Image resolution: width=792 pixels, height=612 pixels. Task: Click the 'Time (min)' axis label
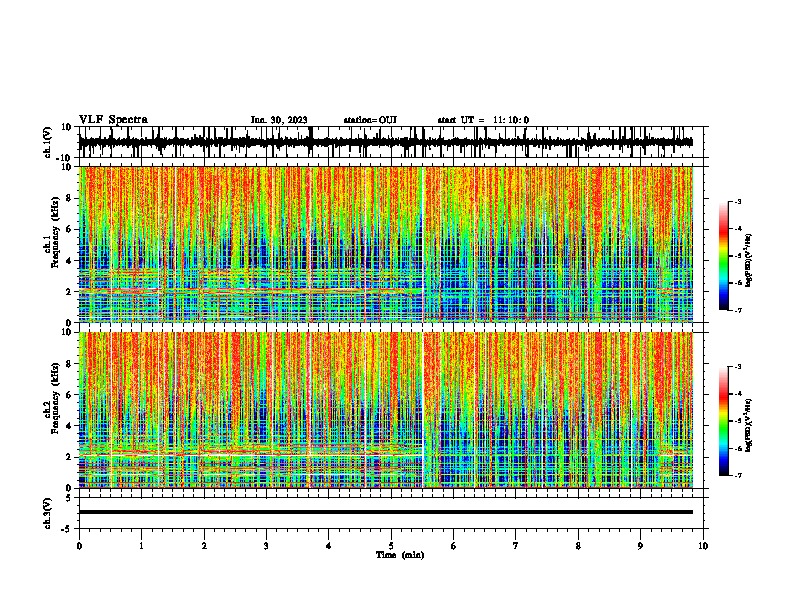pyautogui.click(x=400, y=555)
